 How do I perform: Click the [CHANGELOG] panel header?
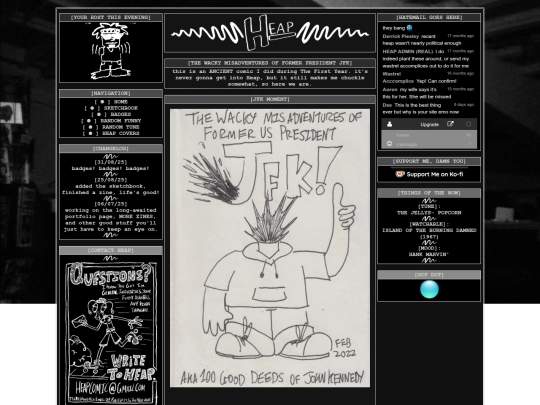[111, 148]
